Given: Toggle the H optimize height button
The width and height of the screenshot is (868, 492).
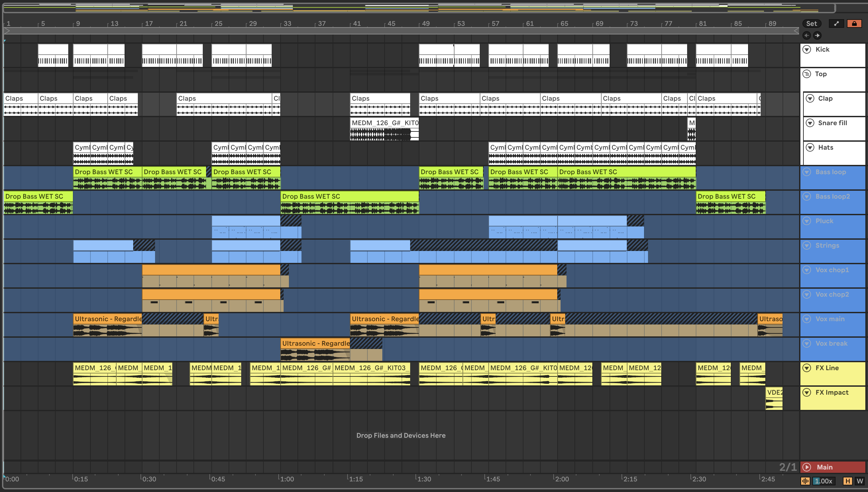Looking at the screenshot, I should (848, 481).
